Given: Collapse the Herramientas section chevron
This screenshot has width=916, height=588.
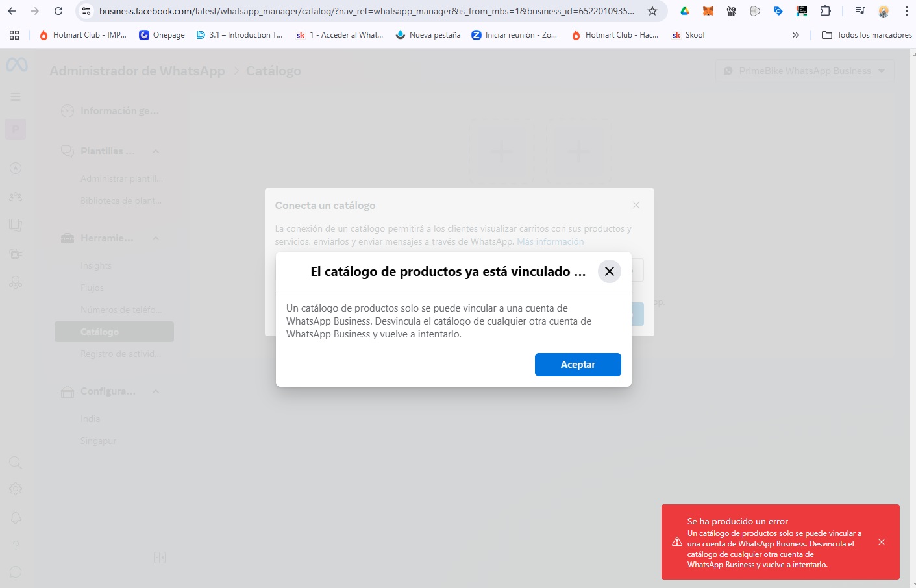Looking at the screenshot, I should click(155, 238).
